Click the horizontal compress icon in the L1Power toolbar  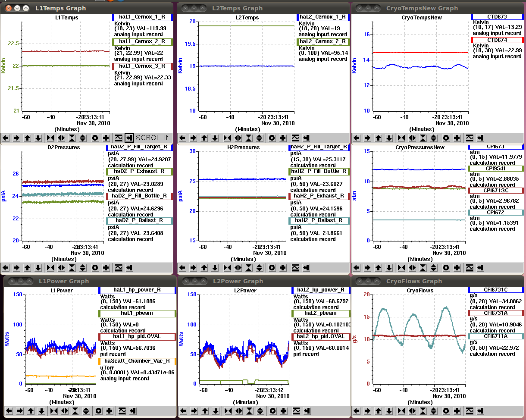54,411
